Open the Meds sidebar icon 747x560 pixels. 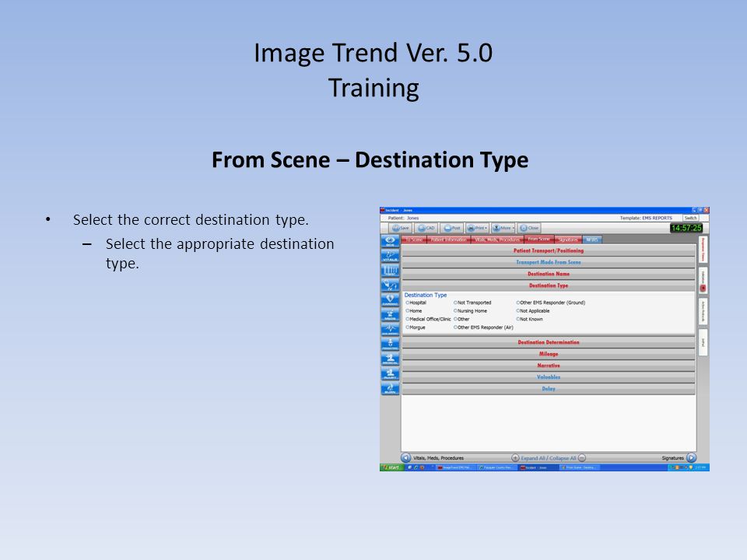click(390, 314)
